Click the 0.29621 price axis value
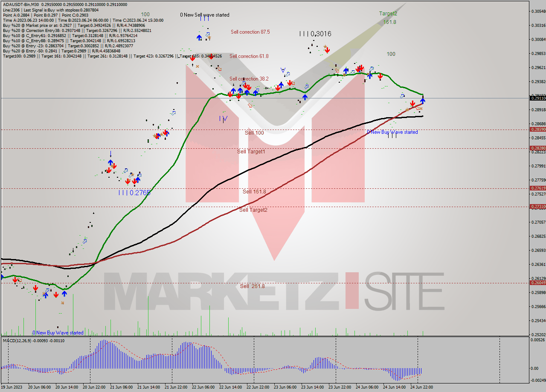 (x=538, y=68)
